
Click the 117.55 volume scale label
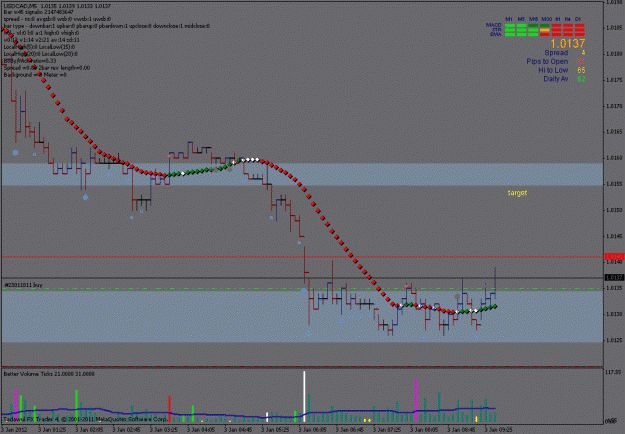click(x=614, y=372)
